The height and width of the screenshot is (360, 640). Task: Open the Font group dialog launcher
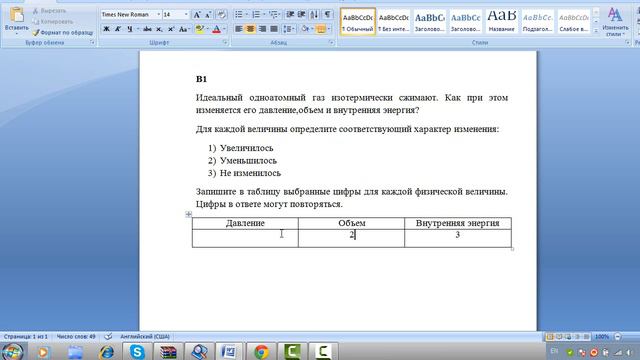click(x=225, y=42)
